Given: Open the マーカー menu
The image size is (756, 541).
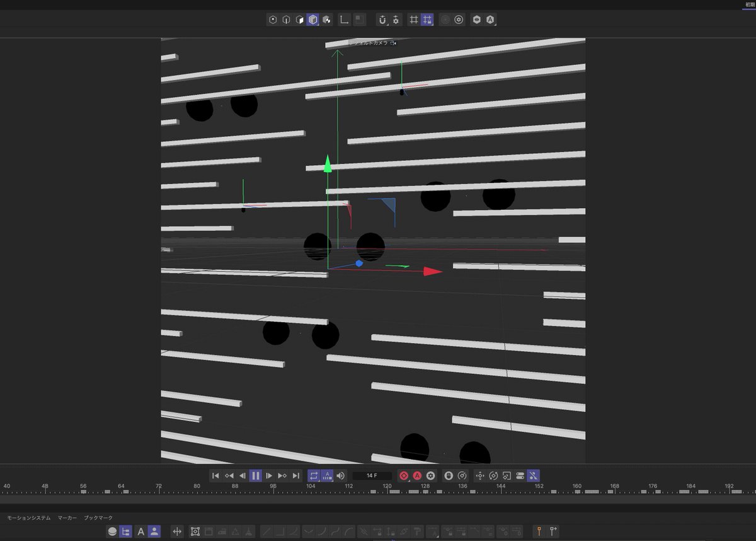Looking at the screenshot, I should (67, 518).
